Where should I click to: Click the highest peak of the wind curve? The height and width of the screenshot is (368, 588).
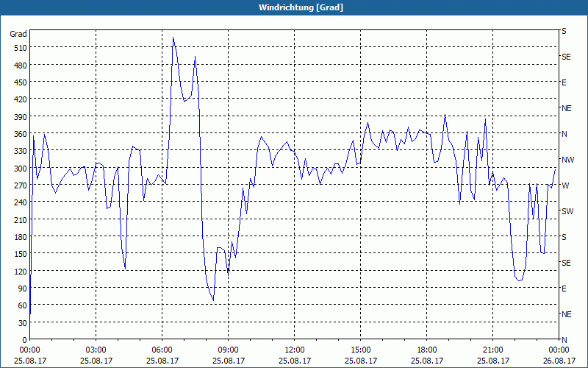tap(173, 38)
